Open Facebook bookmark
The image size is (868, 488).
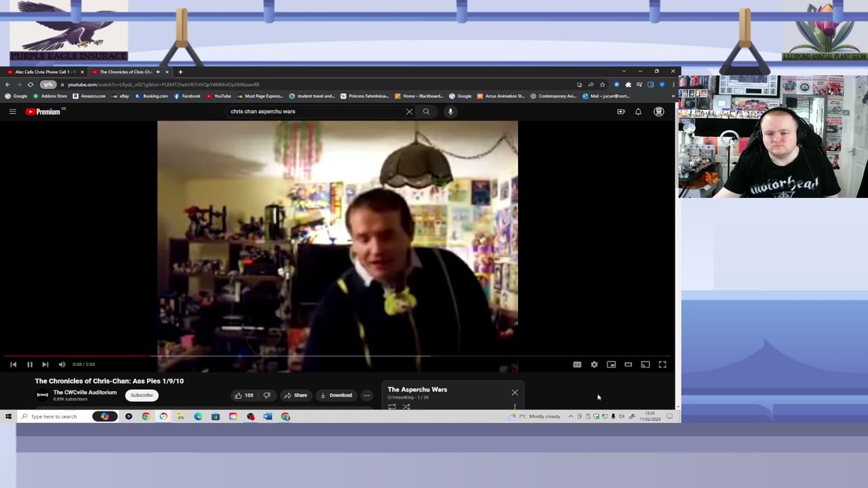(187, 96)
